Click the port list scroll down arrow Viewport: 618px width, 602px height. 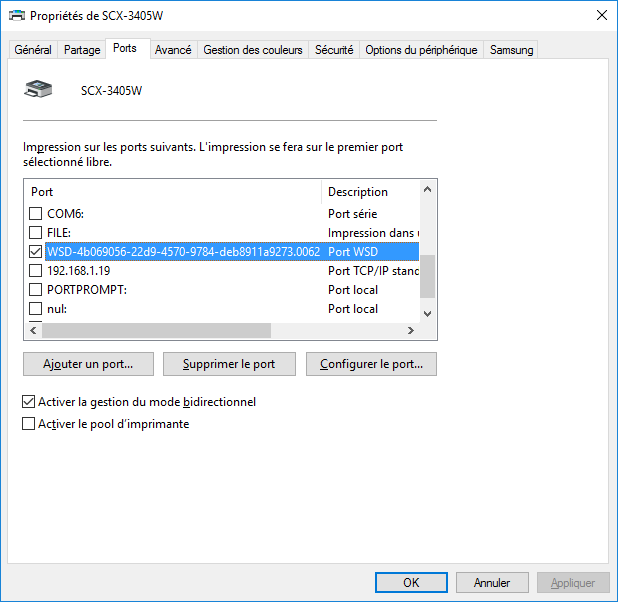pos(428,314)
